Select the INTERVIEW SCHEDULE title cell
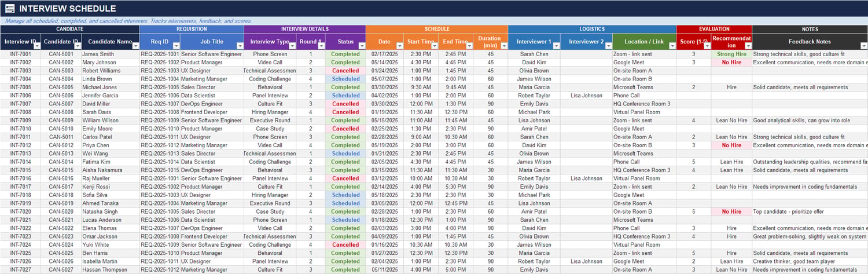This screenshot has width=868, height=274. point(434,9)
